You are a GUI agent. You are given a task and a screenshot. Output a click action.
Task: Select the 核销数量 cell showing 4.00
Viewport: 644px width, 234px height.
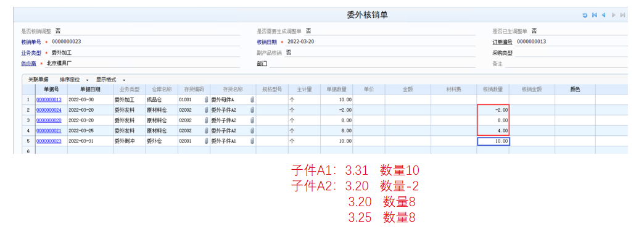point(493,131)
